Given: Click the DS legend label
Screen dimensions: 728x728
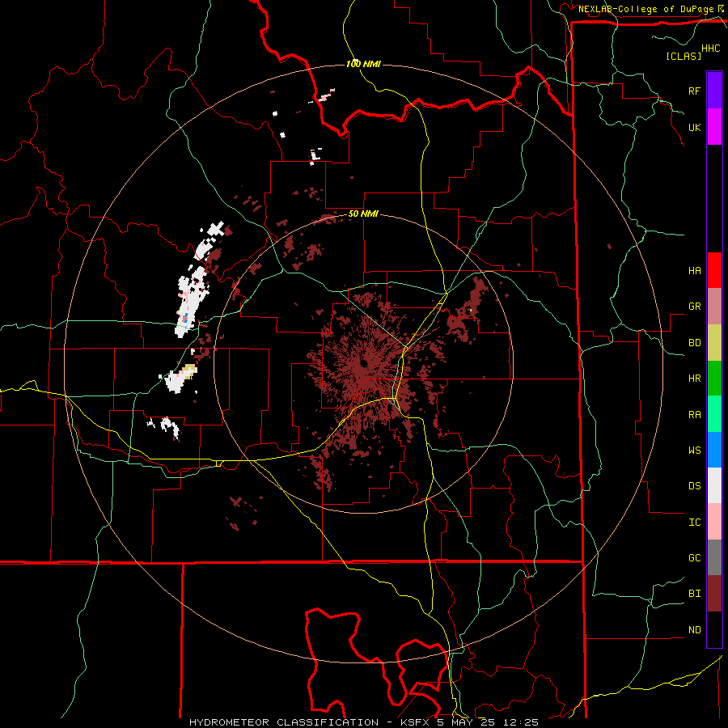Looking at the screenshot, I should (x=694, y=486).
